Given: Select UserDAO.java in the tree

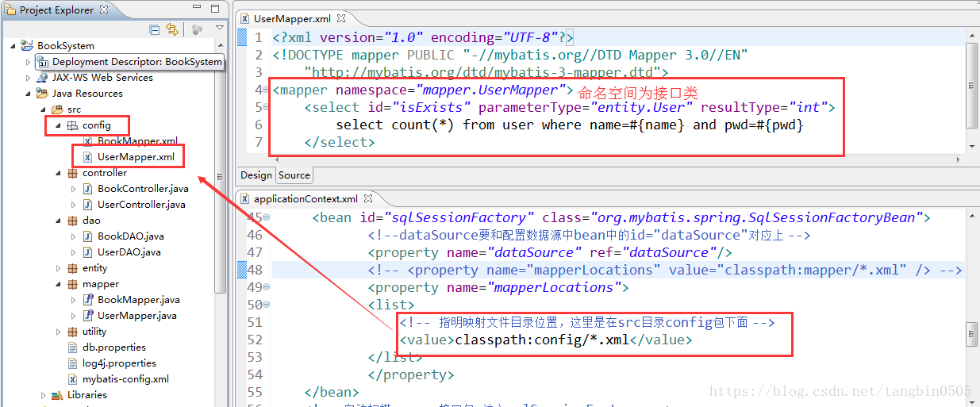Looking at the screenshot, I should tap(129, 252).
